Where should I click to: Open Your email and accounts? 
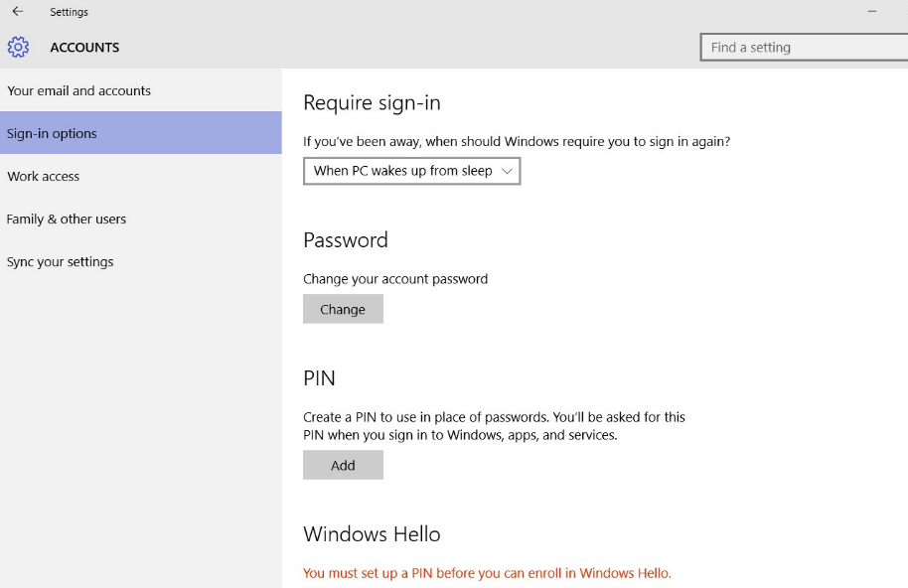79,90
